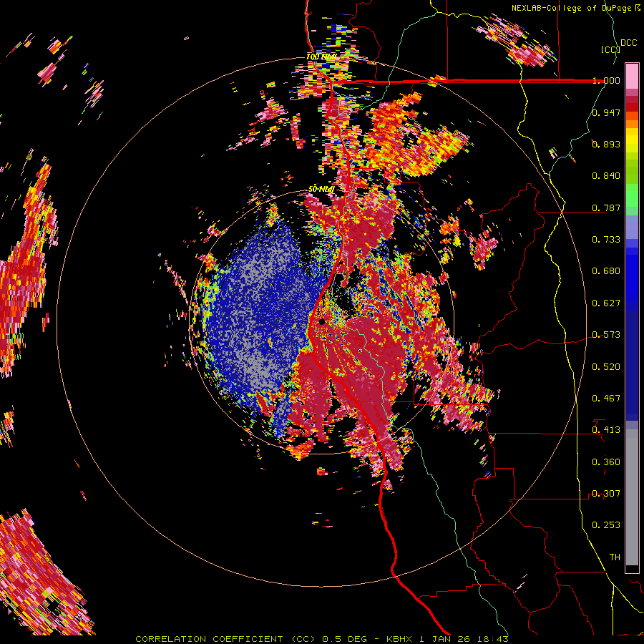Click the 50 NMI range ring label
Image resolution: width=644 pixels, height=644 pixels.
click(321, 190)
